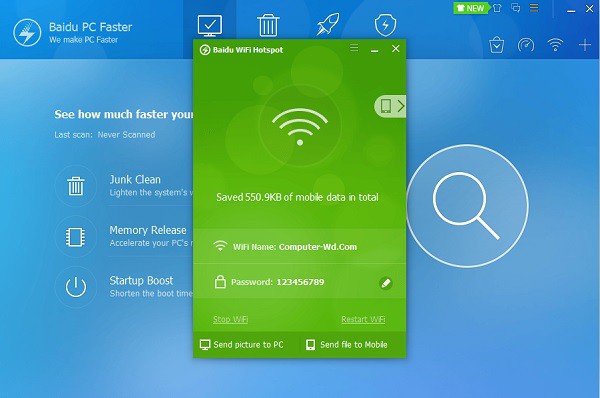Click Send file to Mobile
The height and width of the screenshot is (398, 600).
(x=347, y=345)
